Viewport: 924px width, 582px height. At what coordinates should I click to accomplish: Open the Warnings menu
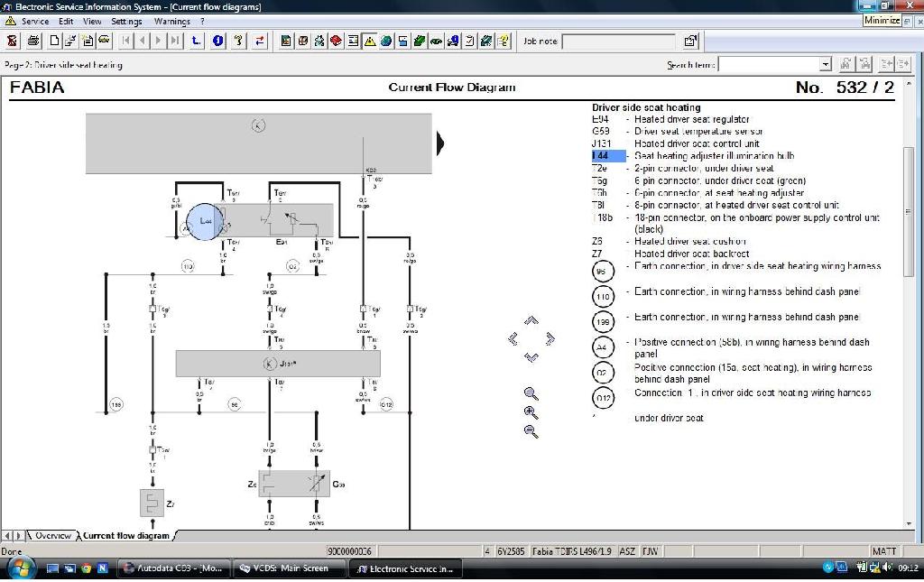(171, 22)
